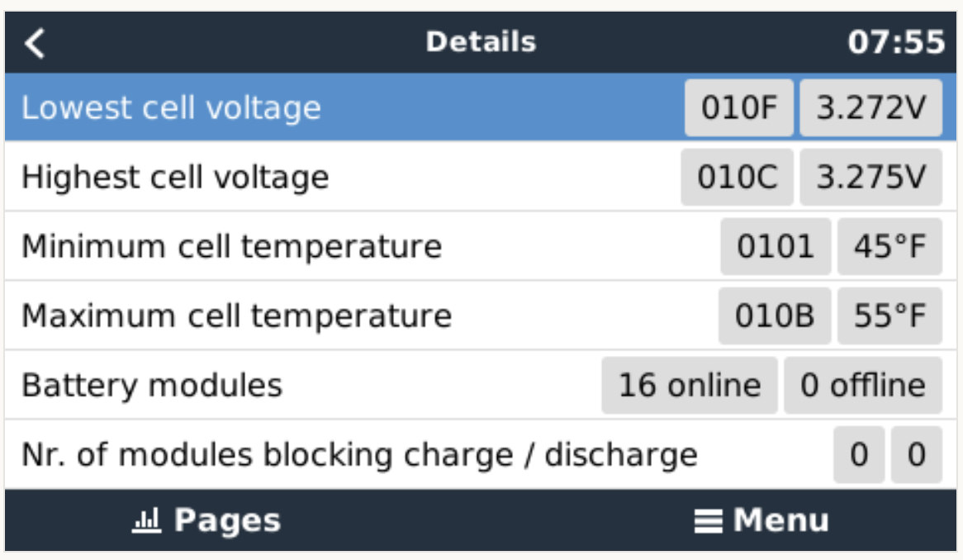Open the Menu hamburger icon
The image size is (963, 560).
point(708,521)
